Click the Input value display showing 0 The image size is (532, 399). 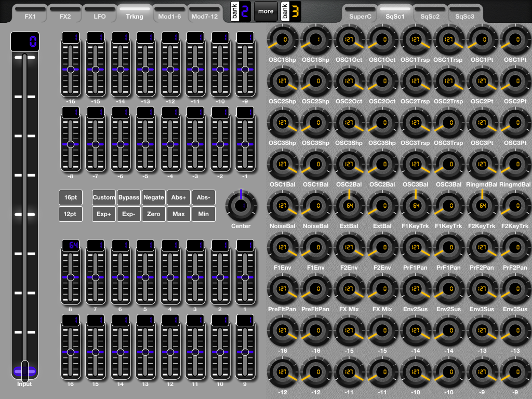(x=25, y=42)
